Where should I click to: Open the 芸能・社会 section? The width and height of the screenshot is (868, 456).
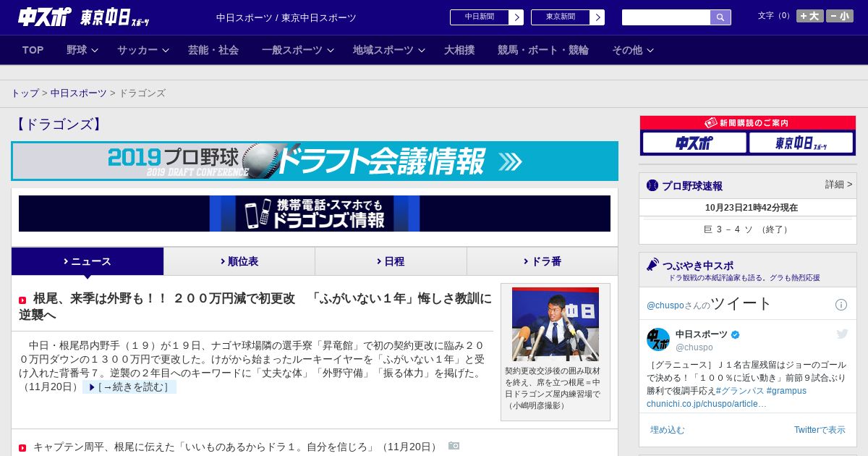click(213, 50)
